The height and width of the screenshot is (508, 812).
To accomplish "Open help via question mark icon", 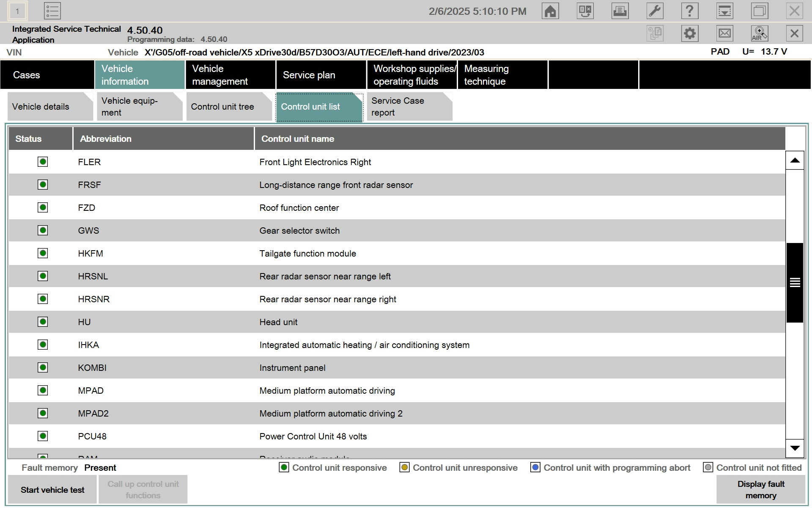I will (x=689, y=11).
